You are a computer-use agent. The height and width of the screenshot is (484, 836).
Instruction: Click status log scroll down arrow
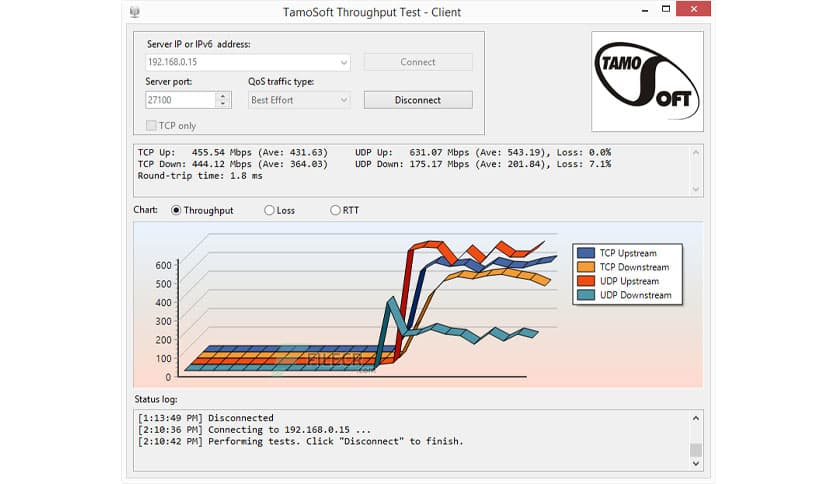pyautogui.click(x=696, y=464)
